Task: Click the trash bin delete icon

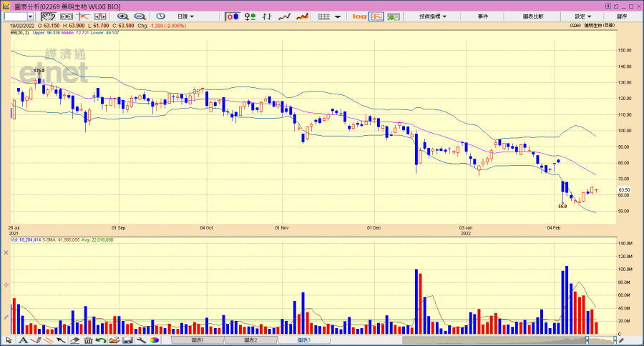Action: (x=87, y=340)
